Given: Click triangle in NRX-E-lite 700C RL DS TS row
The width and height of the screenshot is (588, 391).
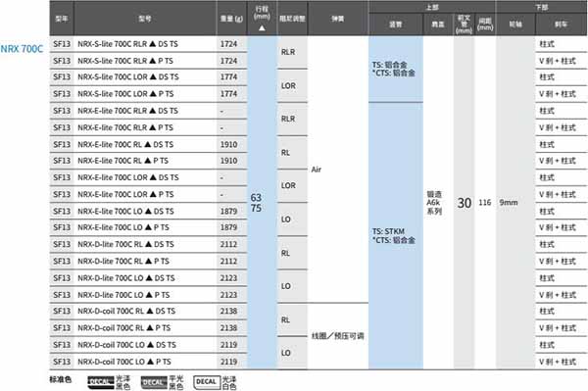Looking at the screenshot, I should pyautogui.click(x=147, y=144).
